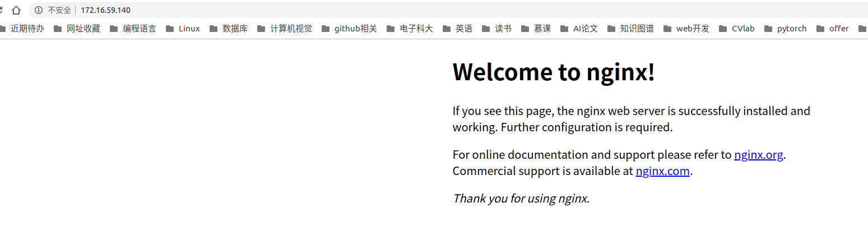Follow the nginx.org link
Screen dimensions: 868x239
(x=758, y=155)
